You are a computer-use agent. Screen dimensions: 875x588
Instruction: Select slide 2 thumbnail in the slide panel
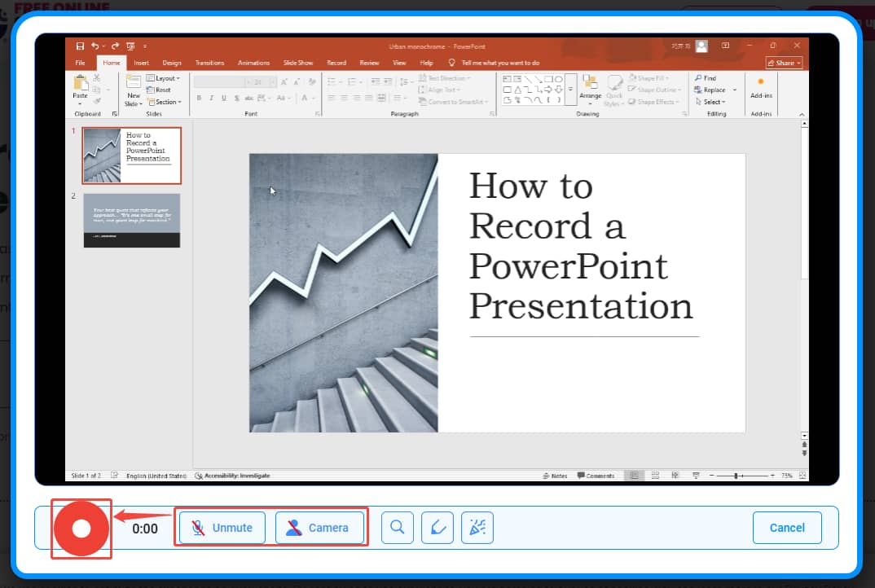pyautogui.click(x=131, y=220)
